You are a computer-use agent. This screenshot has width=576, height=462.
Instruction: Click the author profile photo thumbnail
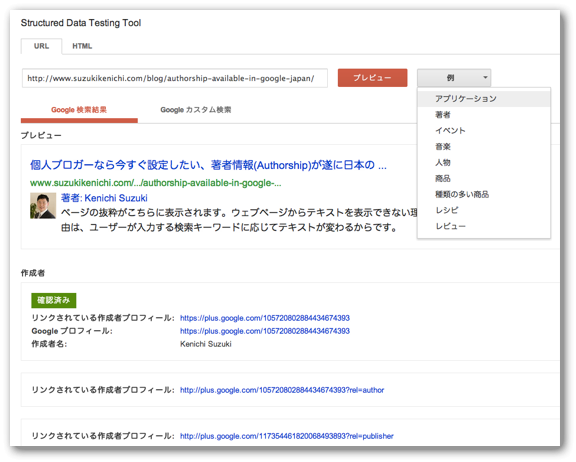(43, 206)
